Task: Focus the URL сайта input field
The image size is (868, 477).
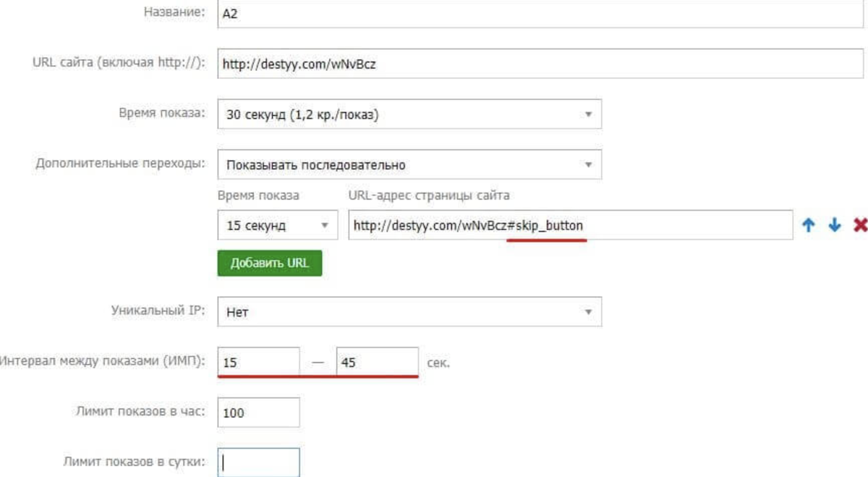Action: 541,64
